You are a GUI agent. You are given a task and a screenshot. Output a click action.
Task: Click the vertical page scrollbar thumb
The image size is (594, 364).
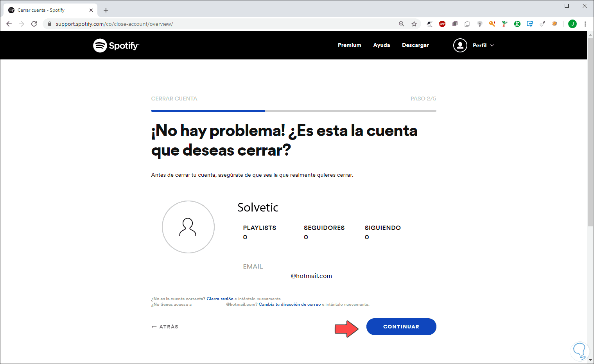pos(590,132)
